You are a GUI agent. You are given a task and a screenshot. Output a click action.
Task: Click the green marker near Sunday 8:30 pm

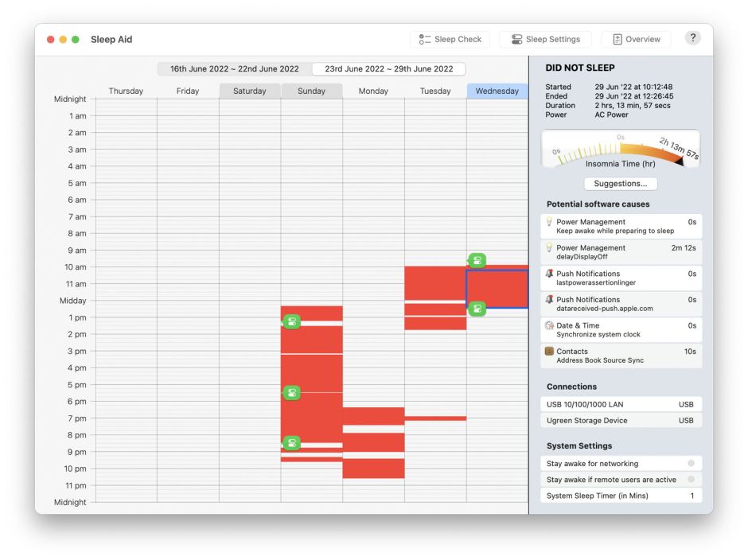click(292, 443)
